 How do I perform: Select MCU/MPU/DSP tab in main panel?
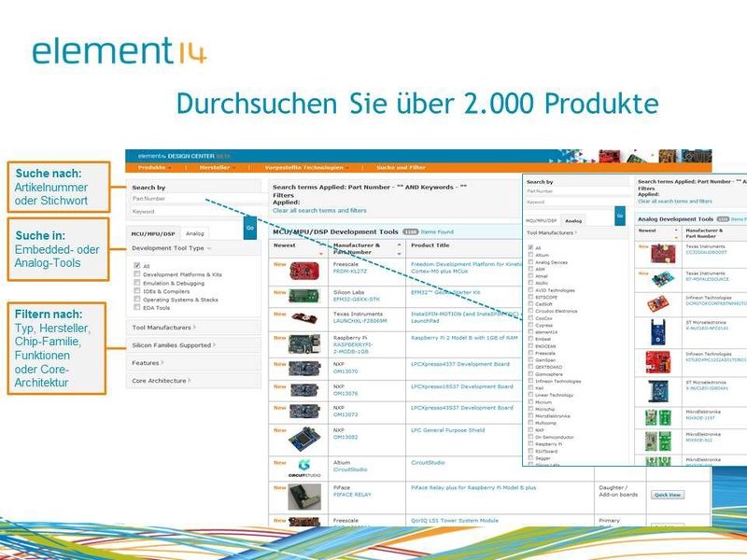153,233
